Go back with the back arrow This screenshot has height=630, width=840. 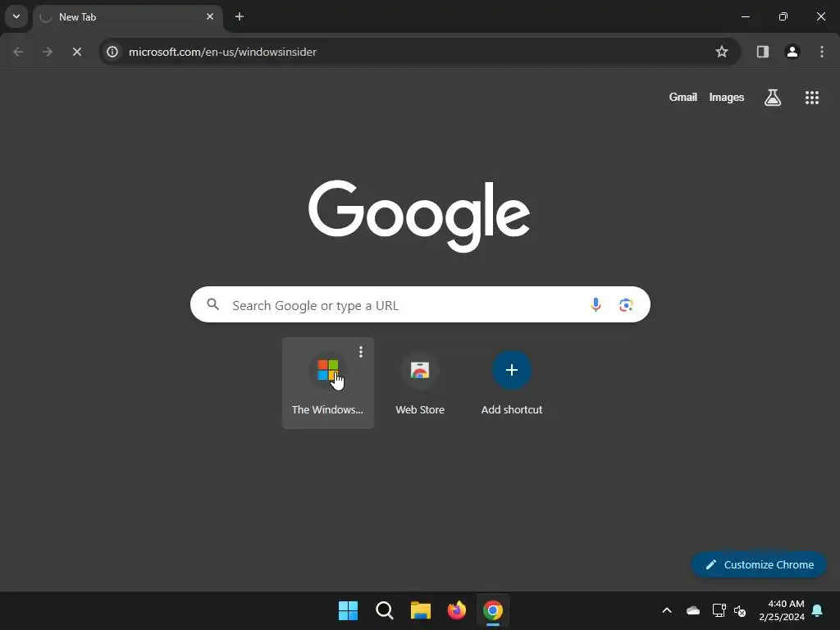click(18, 52)
